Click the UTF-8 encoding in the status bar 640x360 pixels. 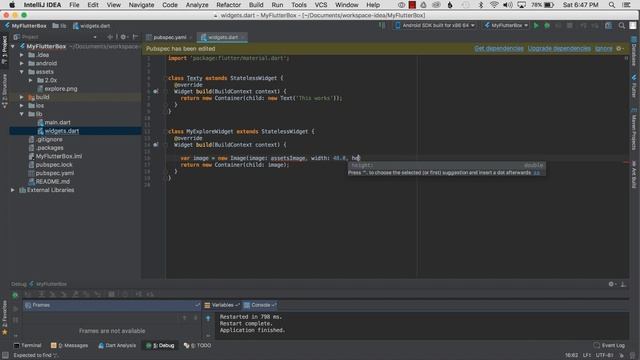[604, 355]
